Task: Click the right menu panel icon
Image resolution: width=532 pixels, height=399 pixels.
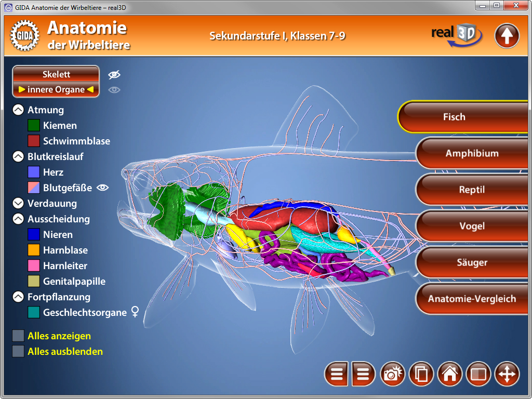Action: tap(363, 374)
